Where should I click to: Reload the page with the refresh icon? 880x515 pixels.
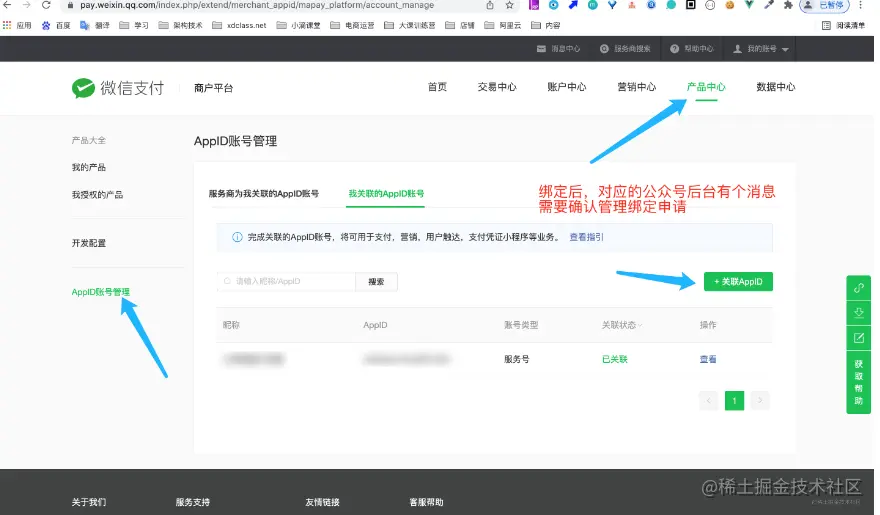(46, 5)
